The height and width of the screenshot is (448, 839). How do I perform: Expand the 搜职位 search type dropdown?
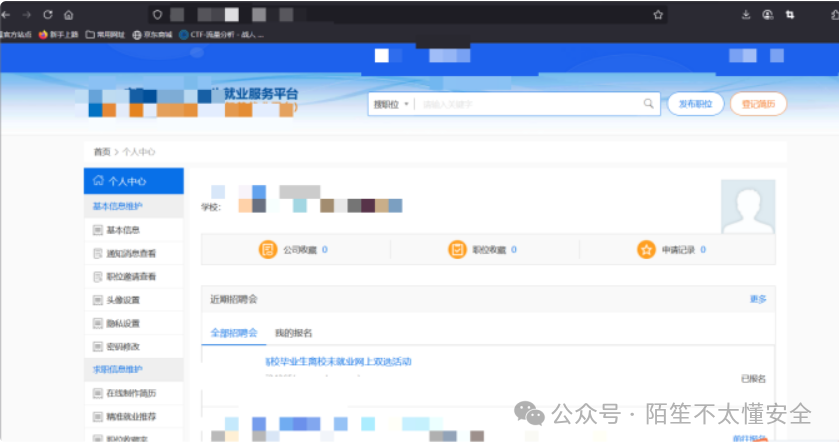391,104
